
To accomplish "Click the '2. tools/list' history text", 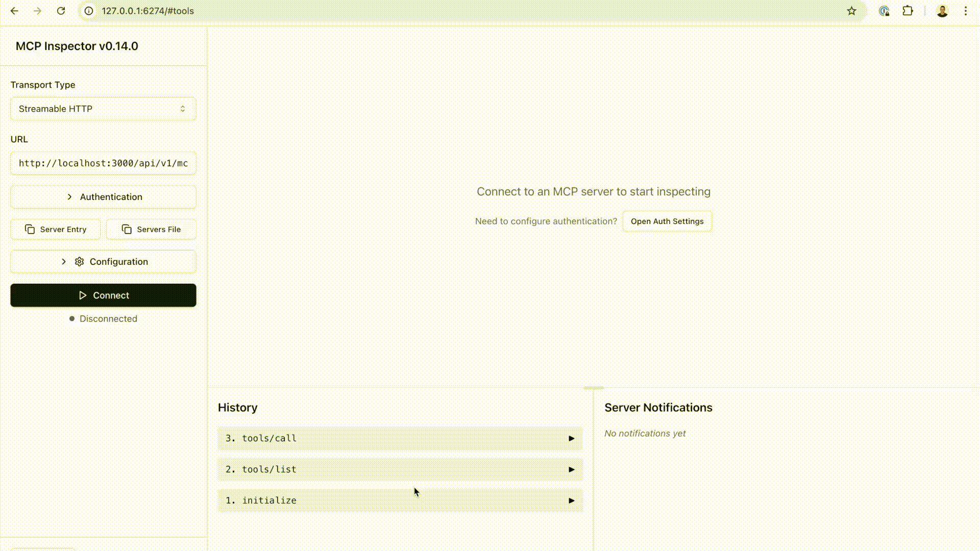I will [x=261, y=469].
